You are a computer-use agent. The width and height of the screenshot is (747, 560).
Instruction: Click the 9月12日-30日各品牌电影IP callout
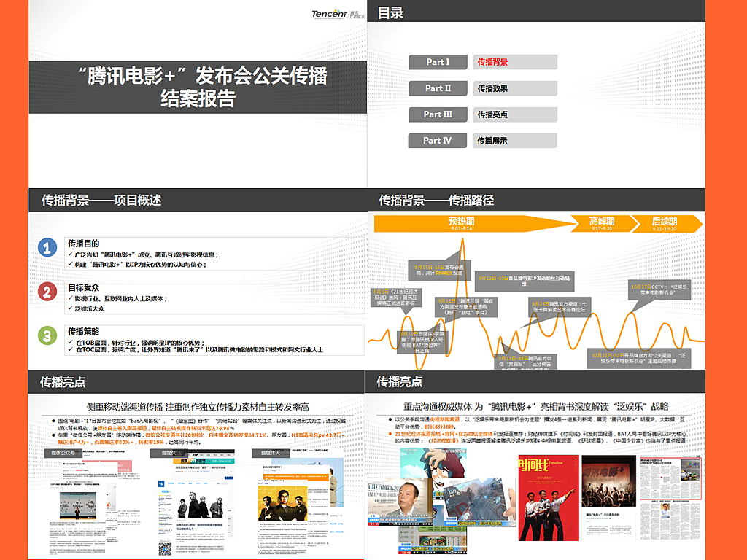(x=525, y=281)
